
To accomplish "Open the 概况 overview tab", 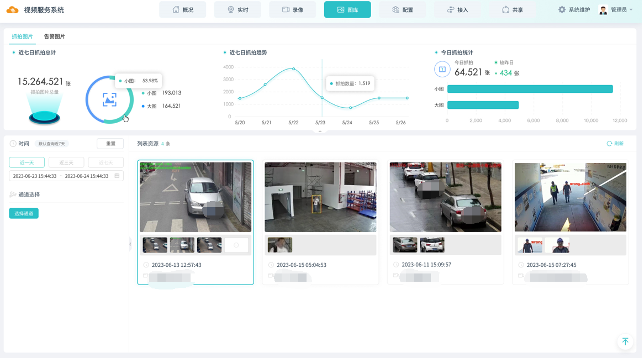I will coord(183,9).
